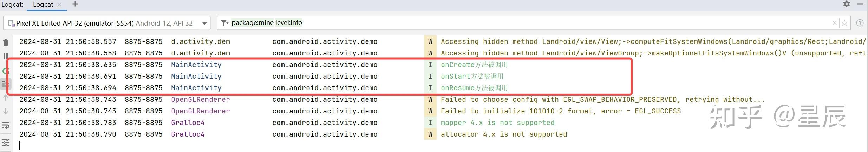Close the Logcat tab
The image size is (868, 152).
pos(59,5)
